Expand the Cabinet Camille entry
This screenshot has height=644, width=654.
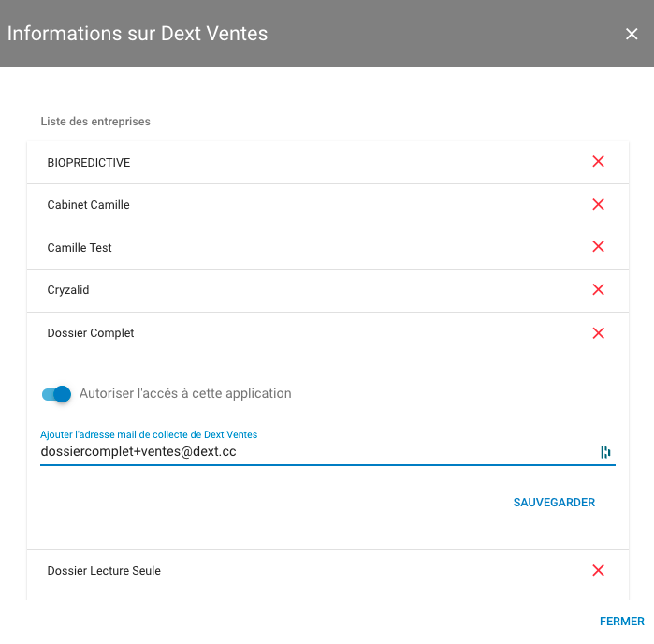(327, 205)
